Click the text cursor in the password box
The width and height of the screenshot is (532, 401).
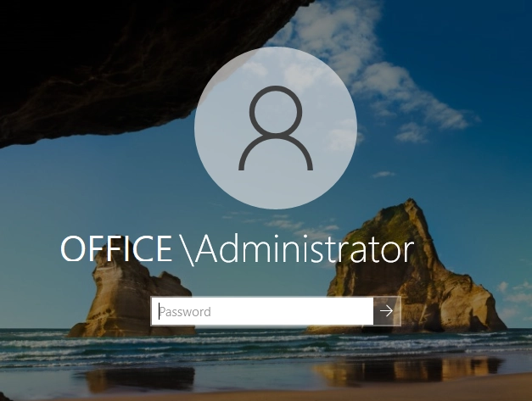[x=159, y=311]
